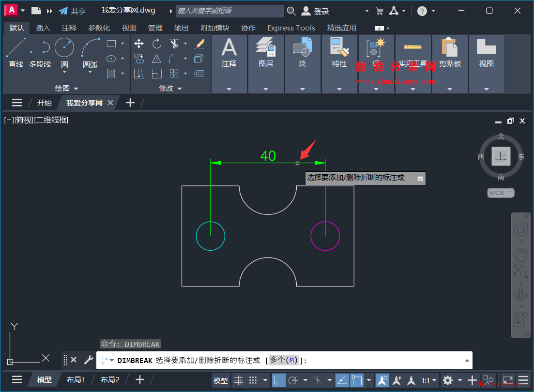Click the Offset tool icon
534x392 pixels.
[199, 74]
